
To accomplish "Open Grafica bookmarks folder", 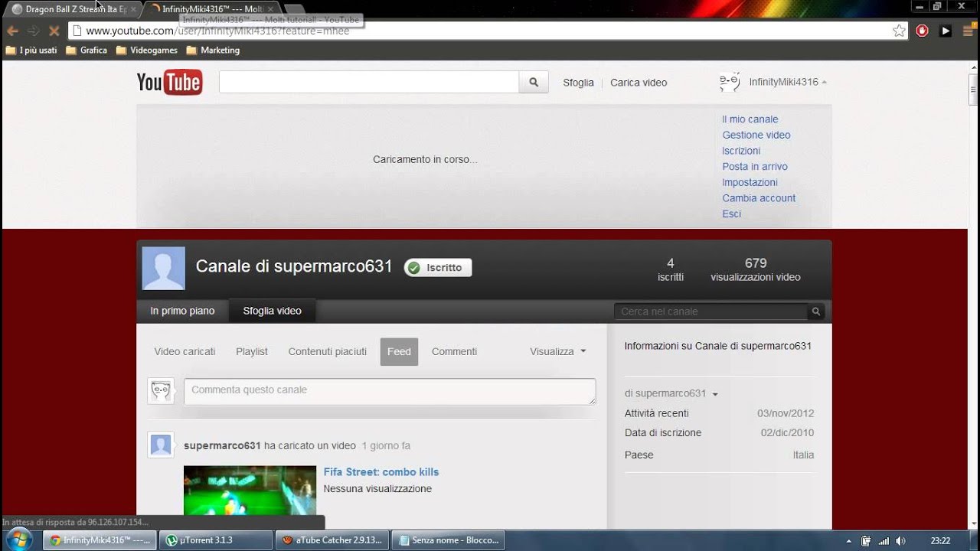I will (87, 51).
